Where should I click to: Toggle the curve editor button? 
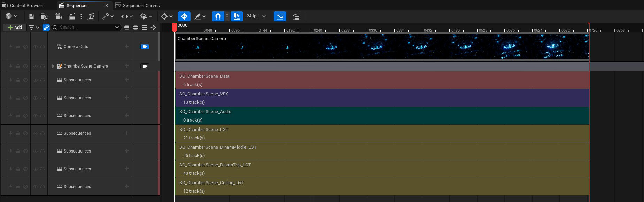tap(280, 16)
